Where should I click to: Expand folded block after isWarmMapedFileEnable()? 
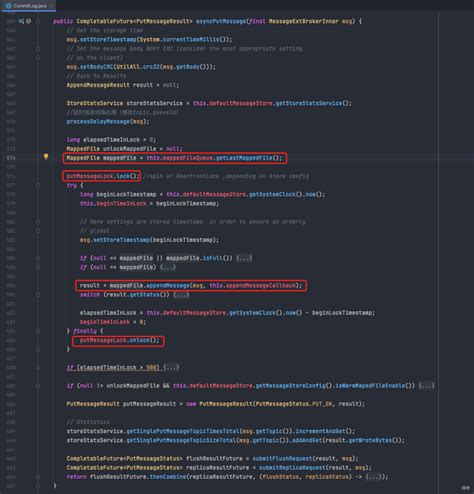[x=427, y=386]
